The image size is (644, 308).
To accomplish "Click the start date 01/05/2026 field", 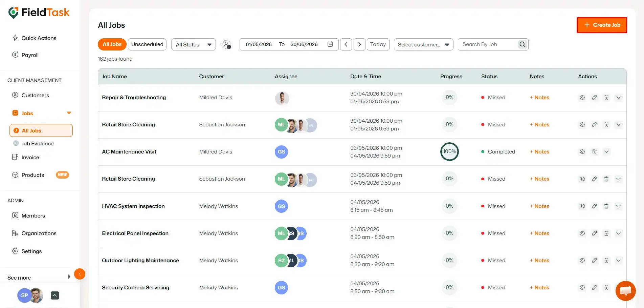I will coord(259,44).
